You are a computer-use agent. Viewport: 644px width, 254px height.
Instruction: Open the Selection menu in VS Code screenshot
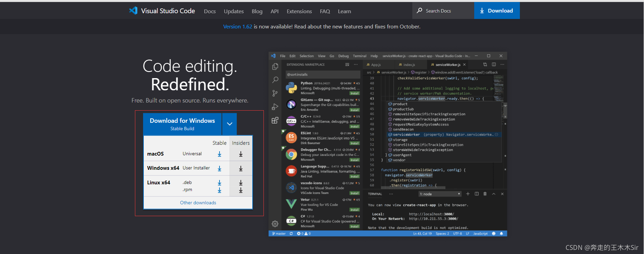pos(306,56)
